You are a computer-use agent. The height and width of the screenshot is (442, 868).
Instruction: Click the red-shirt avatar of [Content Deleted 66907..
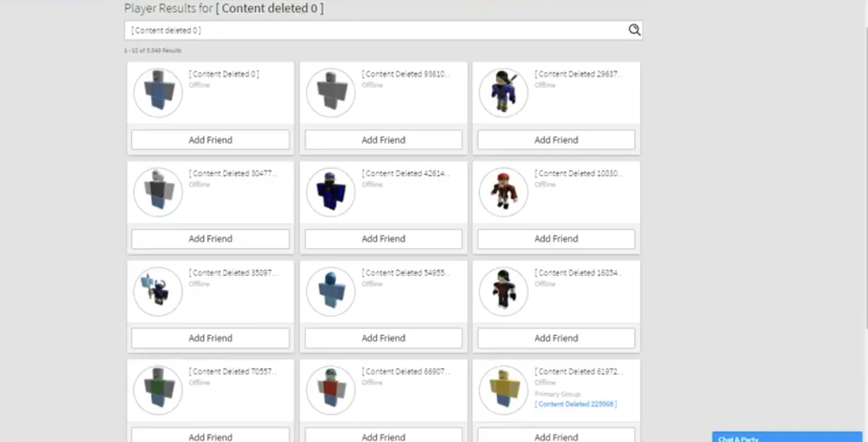331,389
